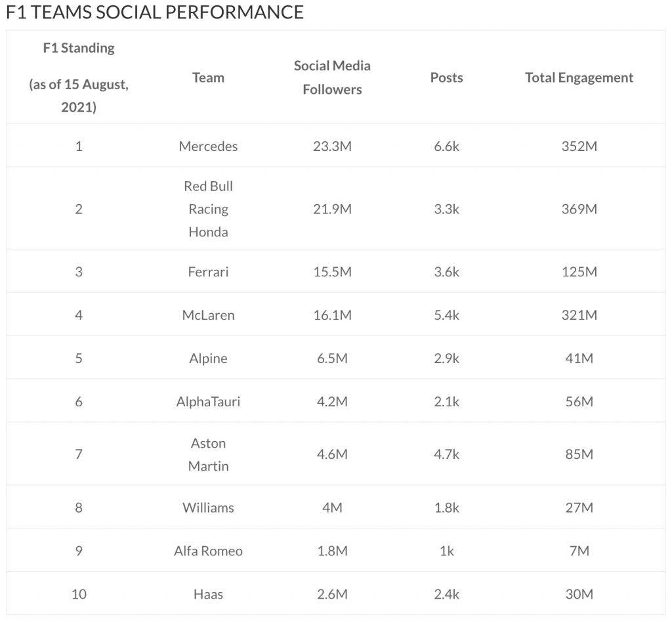672x621 pixels.
Task: Select the F1 Standing column header
Action: 79,77
